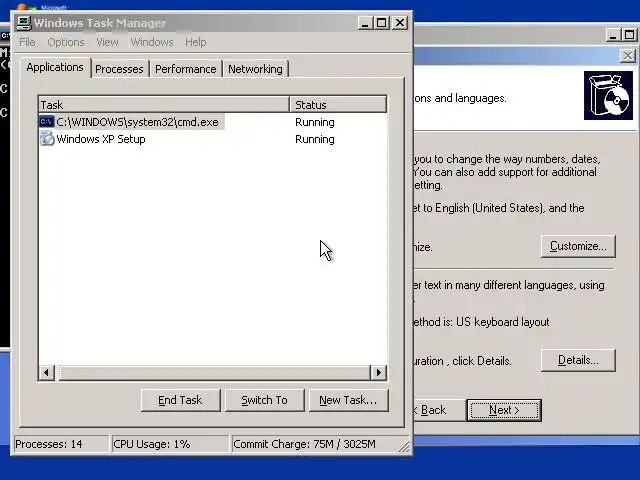Open the Options menu

(x=66, y=42)
